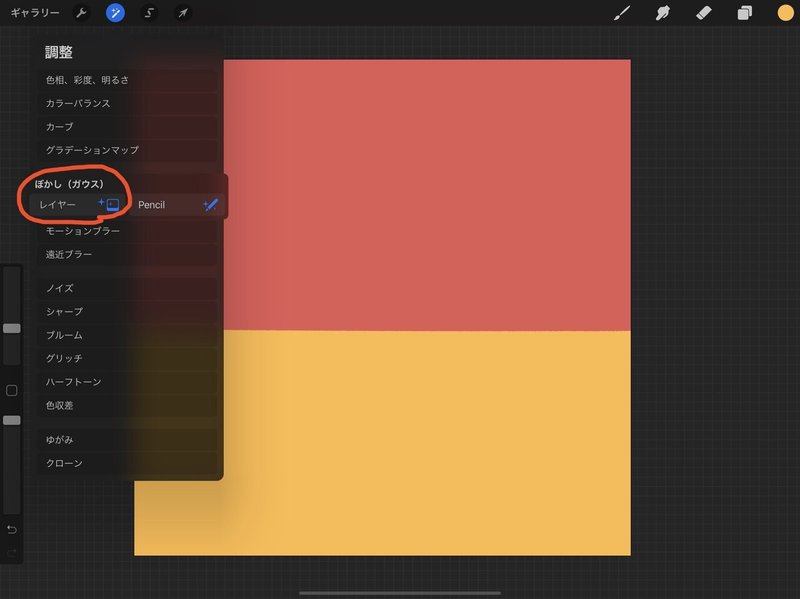
Task: Switch Gaussian blur to レイヤー mode
Action: click(x=67, y=203)
